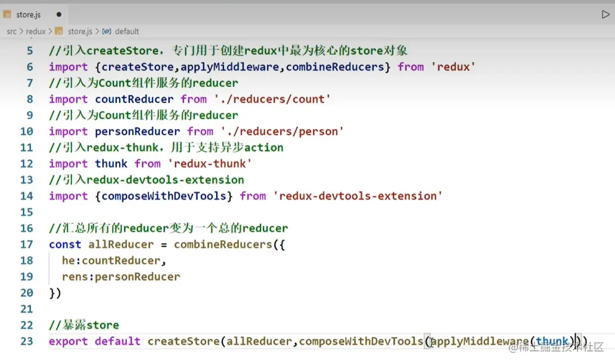Click the comment on line 16 about reducers

click(168, 228)
